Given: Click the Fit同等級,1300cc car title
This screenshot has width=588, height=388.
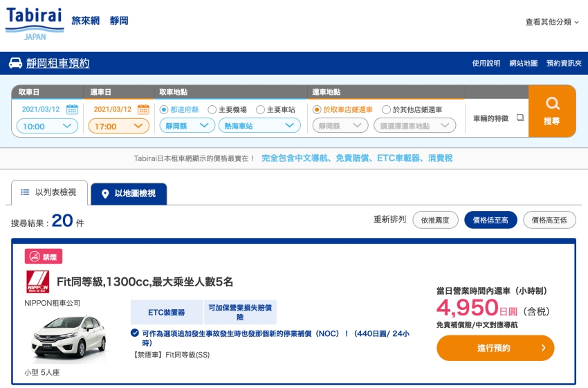Looking at the screenshot, I should [145, 281].
